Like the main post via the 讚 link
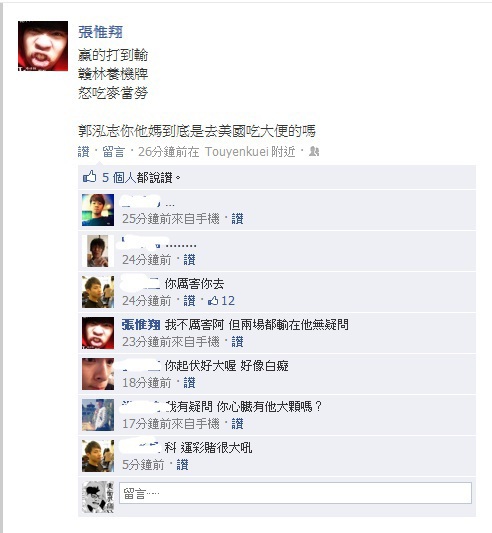 (x=84, y=152)
